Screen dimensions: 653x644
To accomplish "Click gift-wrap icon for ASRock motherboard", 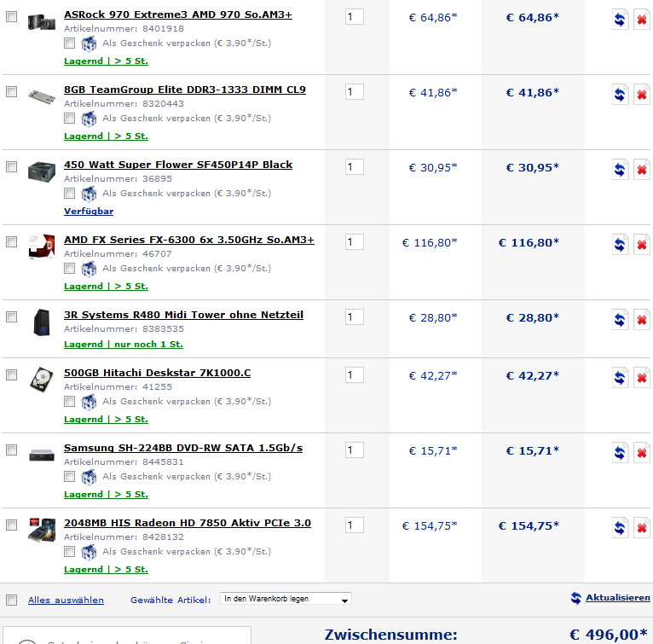I will 89,44.
